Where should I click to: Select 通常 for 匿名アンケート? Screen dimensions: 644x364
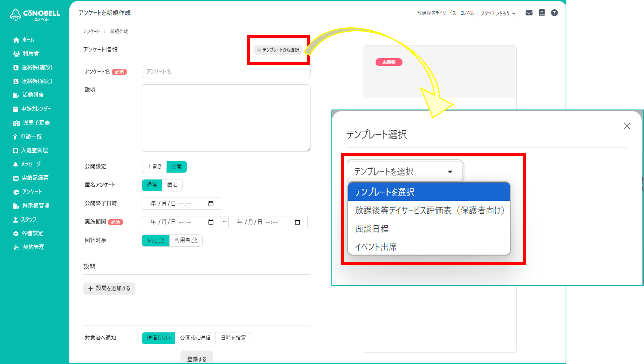point(152,185)
